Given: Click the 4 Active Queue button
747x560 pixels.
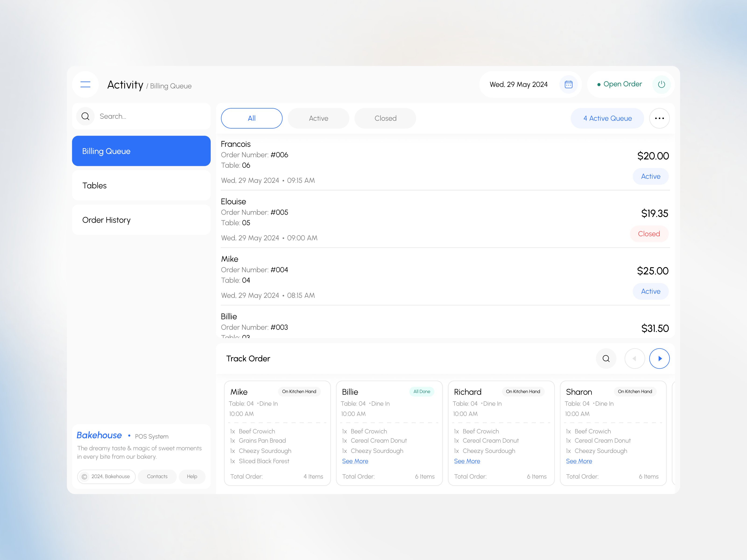Looking at the screenshot, I should [x=607, y=119].
